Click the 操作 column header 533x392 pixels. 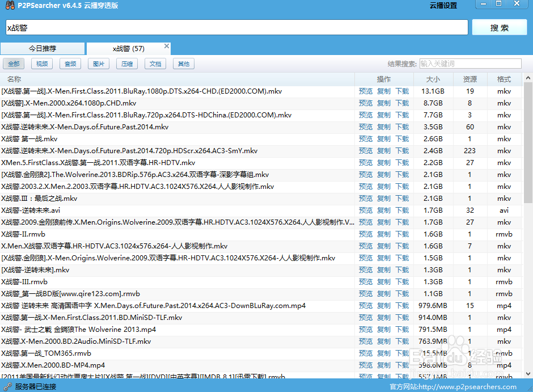click(384, 79)
